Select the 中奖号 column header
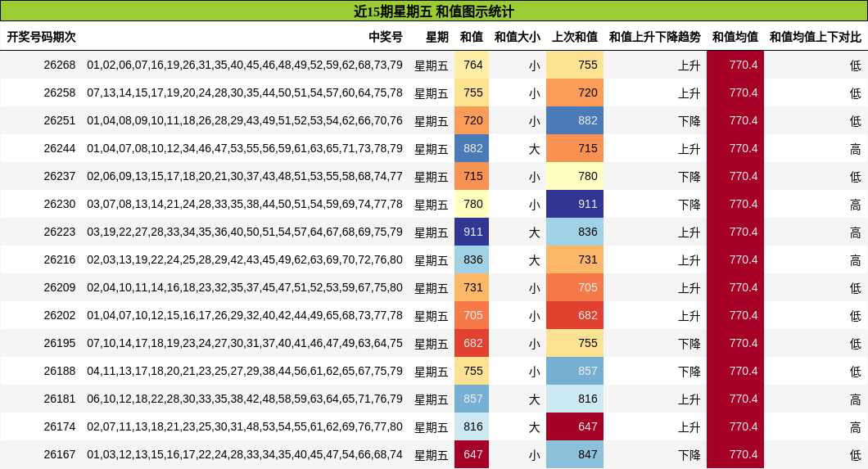Image resolution: width=868 pixels, height=469 pixels. [x=386, y=37]
